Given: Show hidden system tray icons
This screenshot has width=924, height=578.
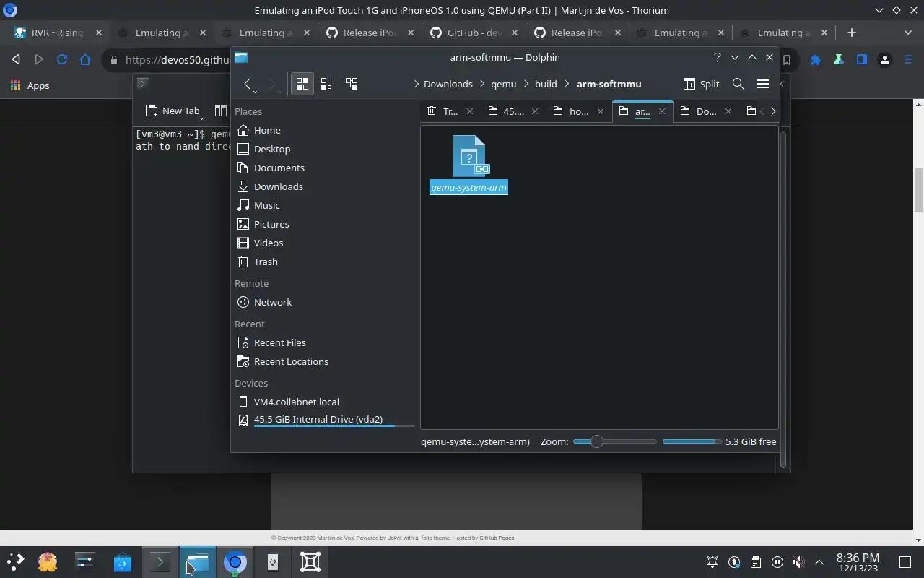Looking at the screenshot, I should click(819, 562).
